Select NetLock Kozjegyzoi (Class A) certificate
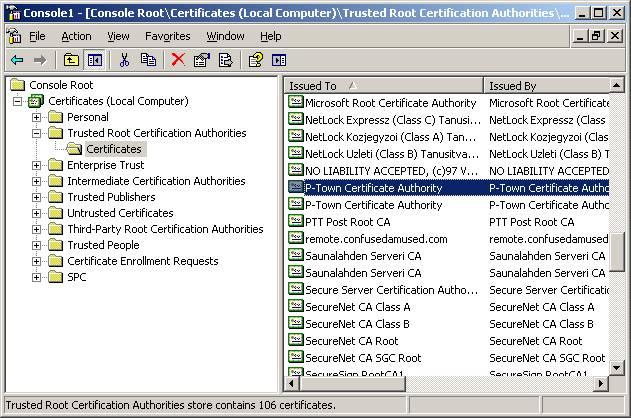Image resolution: width=631 pixels, height=418 pixels. [x=390, y=137]
